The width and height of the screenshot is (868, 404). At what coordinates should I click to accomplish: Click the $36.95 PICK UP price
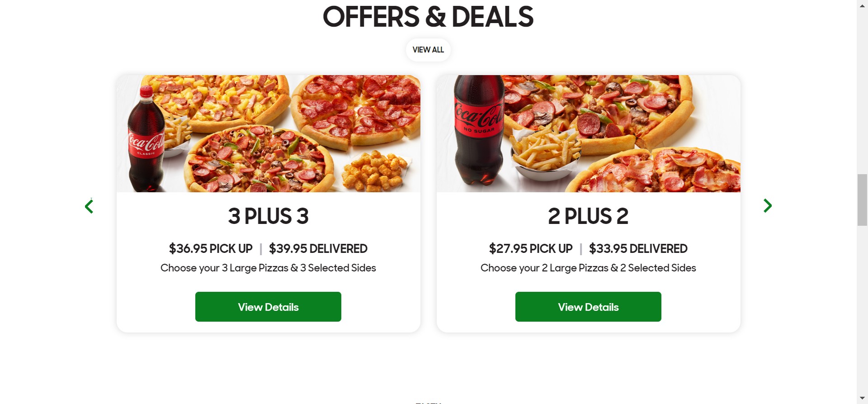coord(211,249)
